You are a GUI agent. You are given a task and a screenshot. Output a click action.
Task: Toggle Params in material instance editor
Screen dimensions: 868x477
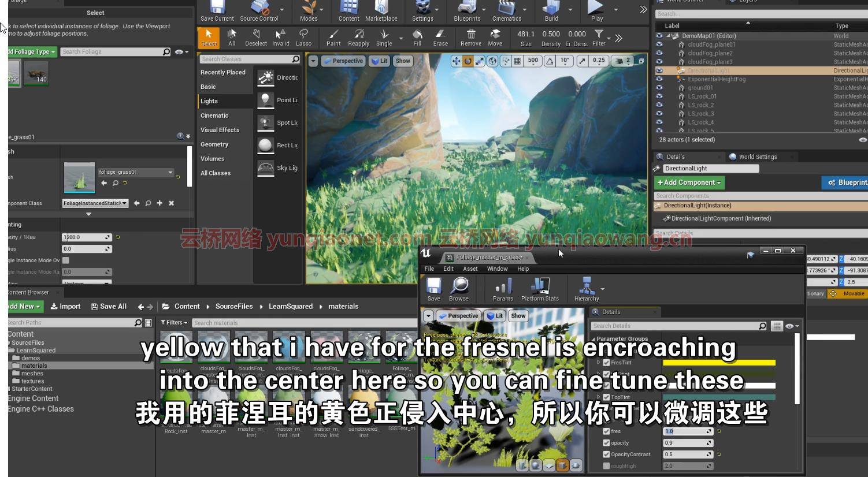coord(503,289)
